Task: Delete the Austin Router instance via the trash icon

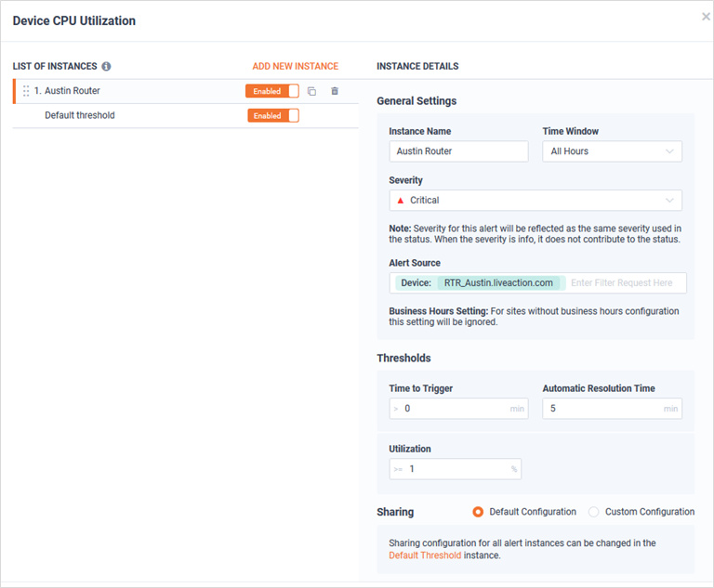Action: pyautogui.click(x=335, y=91)
